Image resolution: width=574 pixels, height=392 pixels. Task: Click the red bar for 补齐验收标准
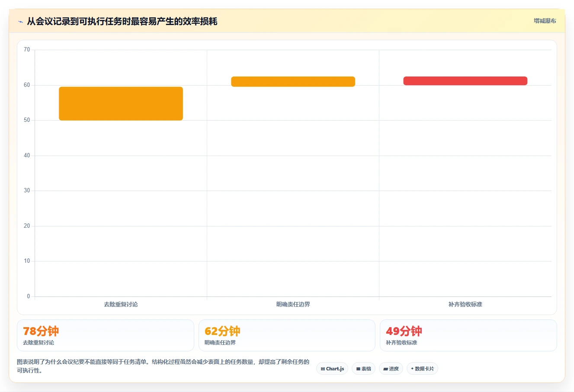coord(465,81)
